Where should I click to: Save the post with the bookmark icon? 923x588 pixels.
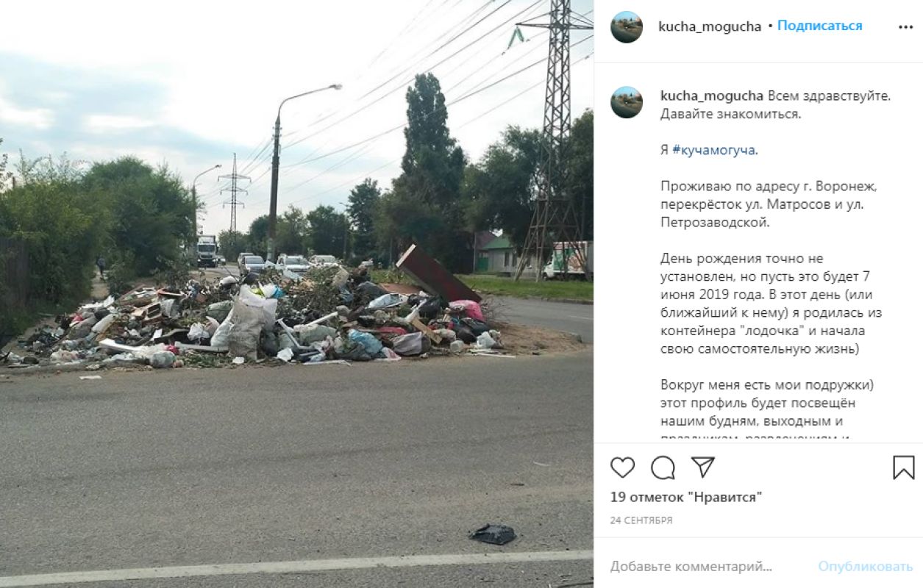904,467
